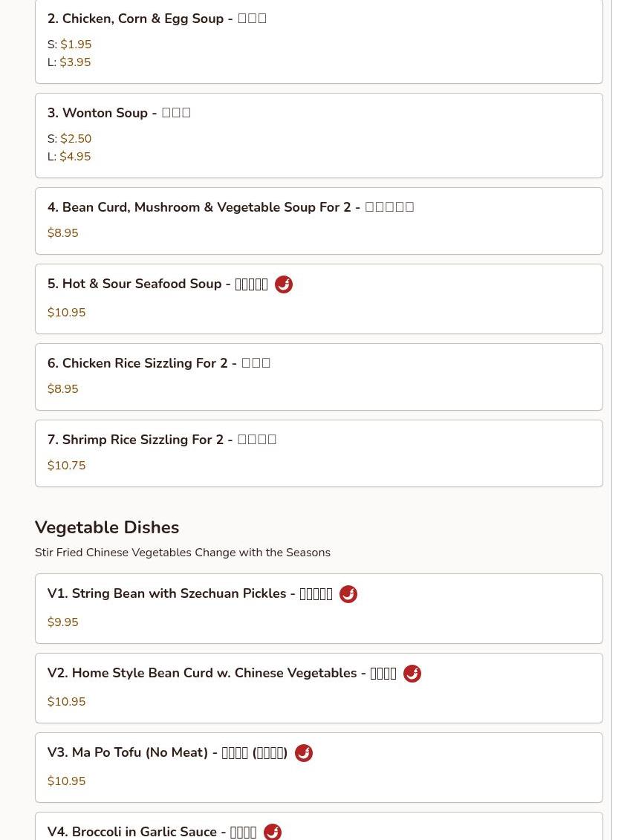
Task: Click the Vegetable Dishes section heading
Action: click(x=107, y=527)
